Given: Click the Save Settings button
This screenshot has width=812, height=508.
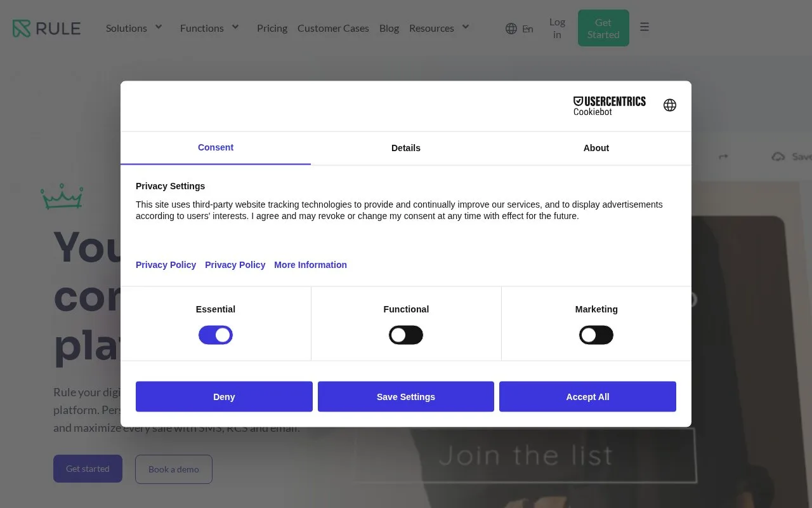Looking at the screenshot, I should click(406, 397).
